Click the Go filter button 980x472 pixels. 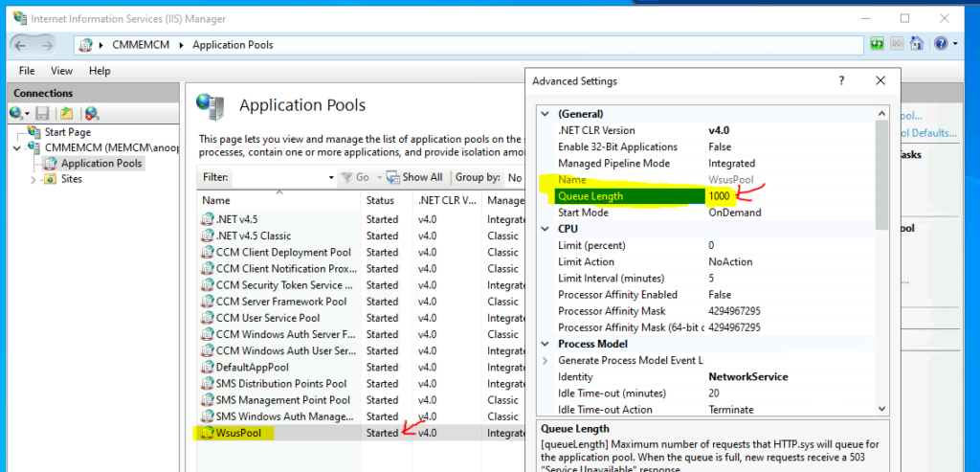354,177
